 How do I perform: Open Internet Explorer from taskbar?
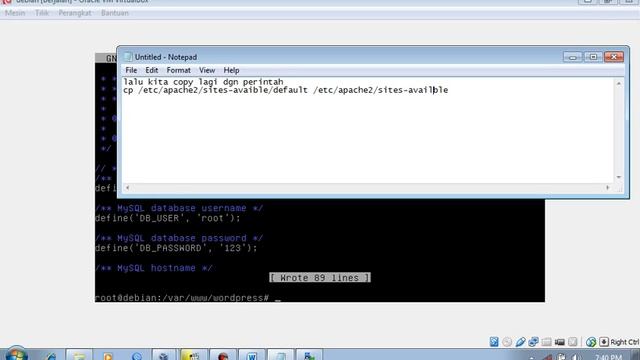pyautogui.click(x=51, y=356)
